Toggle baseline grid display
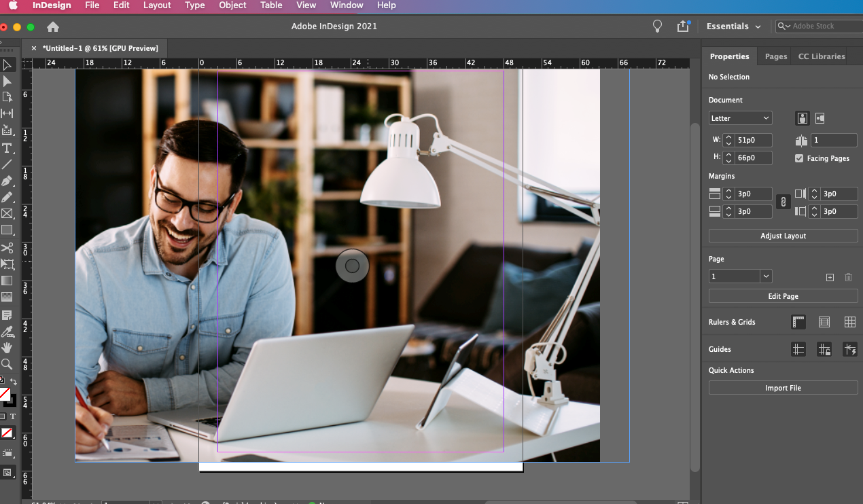This screenshot has height=504, width=863. point(824,322)
